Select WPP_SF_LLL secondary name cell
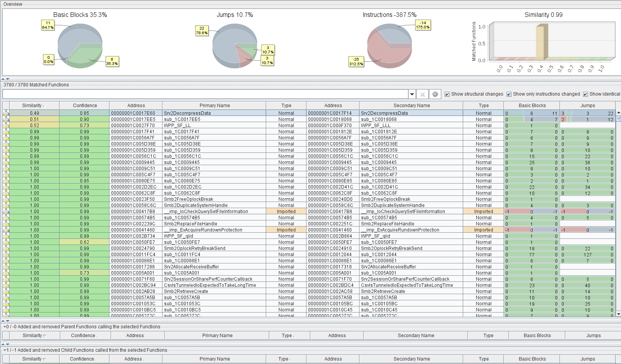 pos(411,125)
